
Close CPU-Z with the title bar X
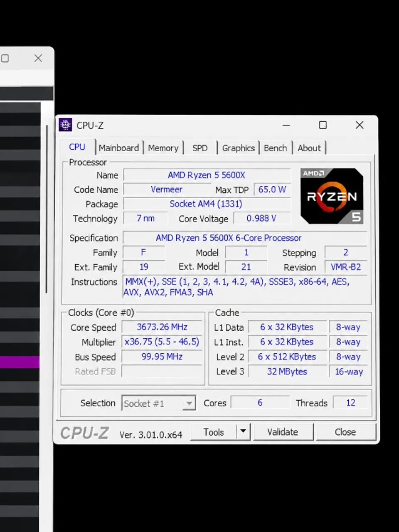tap(360, 125)
